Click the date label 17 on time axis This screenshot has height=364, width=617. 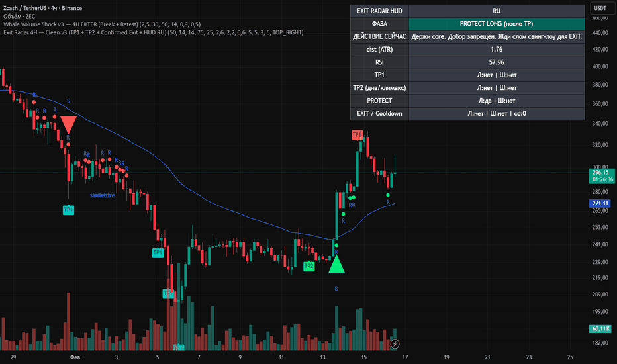pyautogui.click(x=405, y=357)
